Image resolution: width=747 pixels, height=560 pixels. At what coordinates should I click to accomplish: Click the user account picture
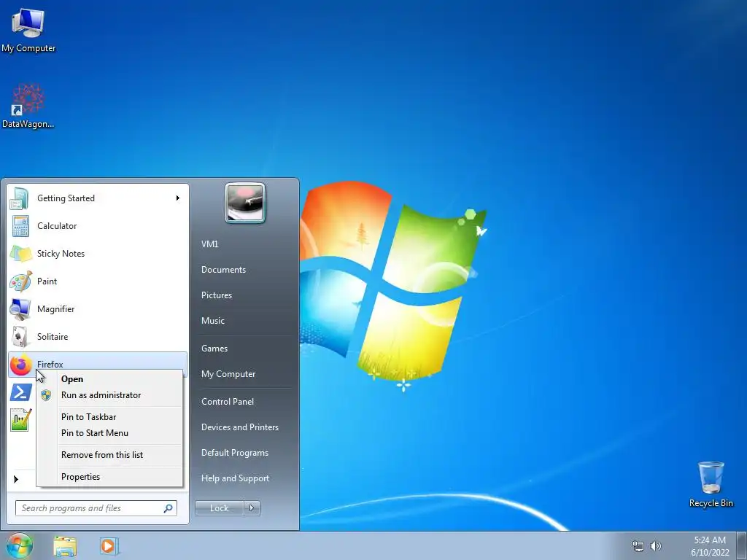[x=245, y=203]
